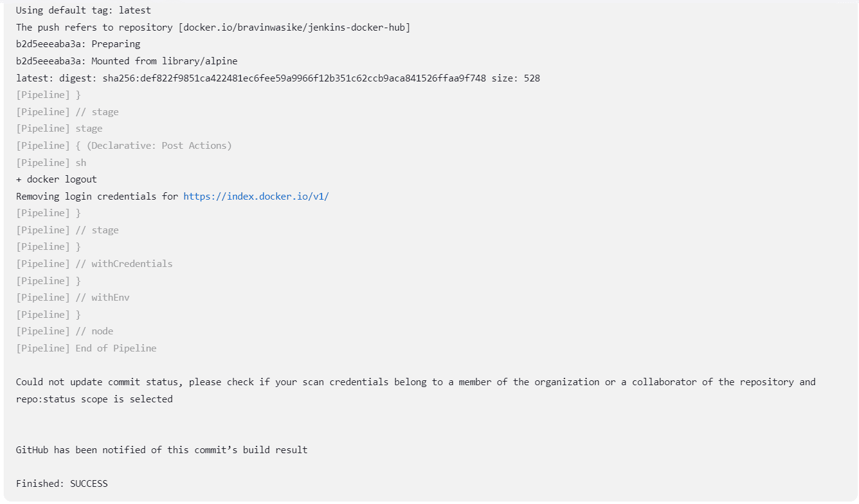
Task: Click the '[Pipeline] stage' line
Action: (59, 129)
